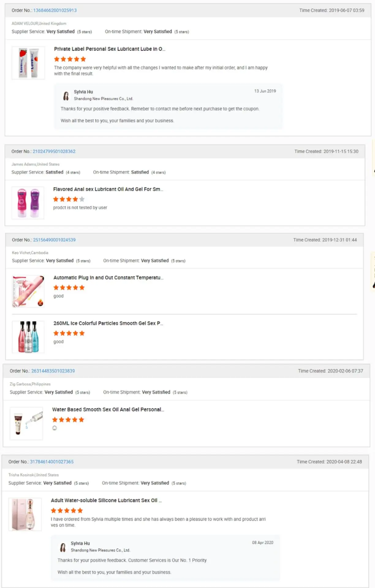This screenshot has width=375, height=588.
Task: Click the Flavored Lubricant Oil product thumbnail
Action: pyautogui.click(x=28, y=203)
